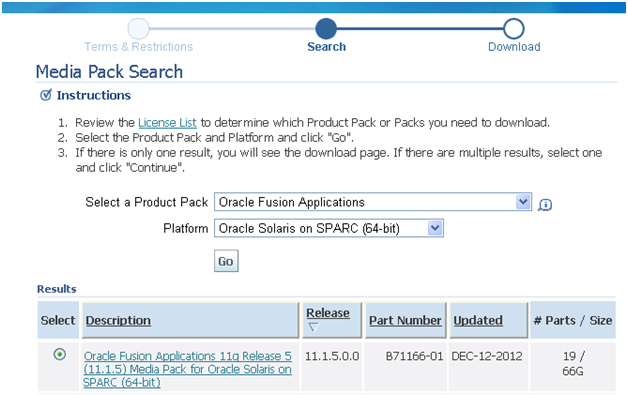Viewport: 628px width, 396px height.
Task: Click the Results section heading
Action: pyautogui.click(x=56, y=289)
